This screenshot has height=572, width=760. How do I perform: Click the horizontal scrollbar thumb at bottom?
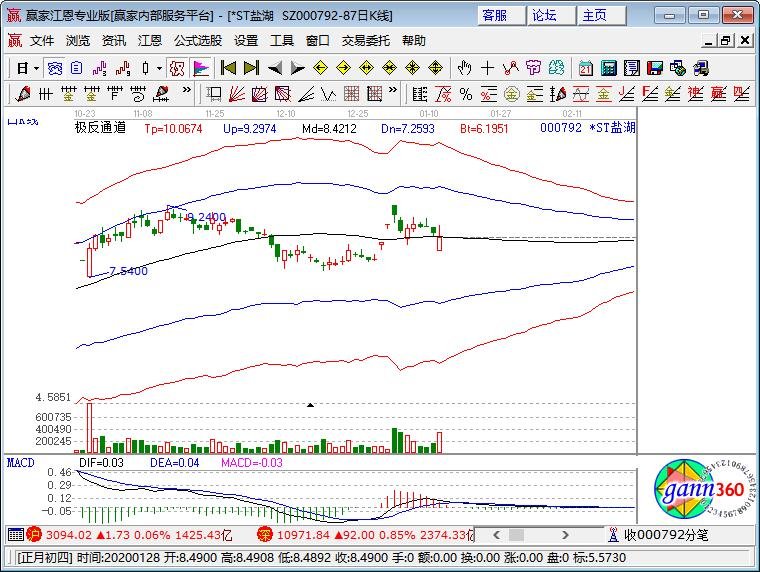tap(517, 535)
